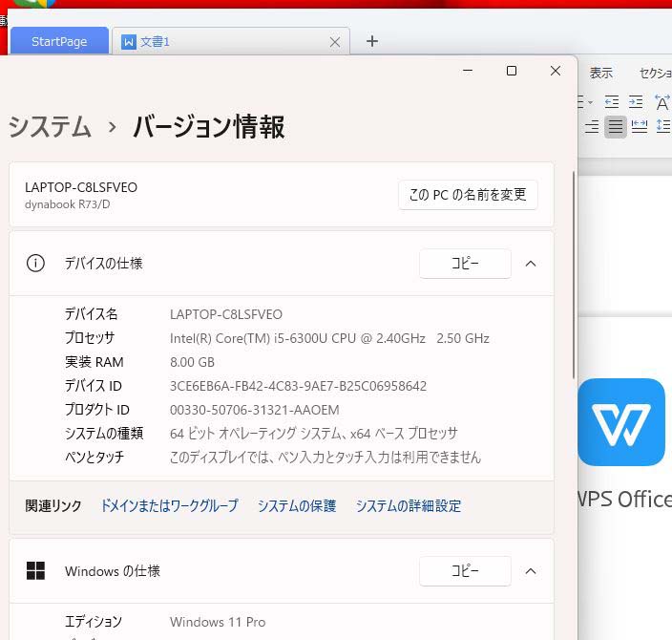Maximize the settings window
The width and height of the screenshot is (672, 640).
coord(512,71)
